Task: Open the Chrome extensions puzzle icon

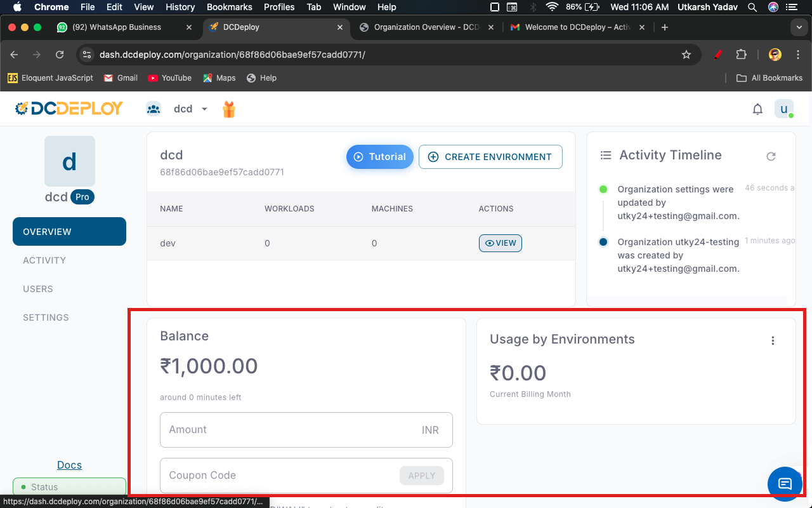Action: click(x=741, y=55)
